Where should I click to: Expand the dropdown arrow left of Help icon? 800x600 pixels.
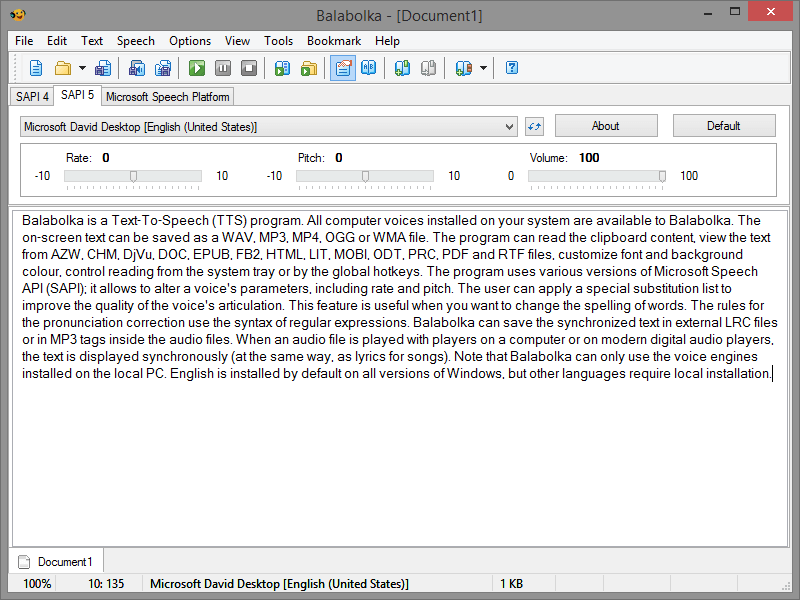pos(483,68)
